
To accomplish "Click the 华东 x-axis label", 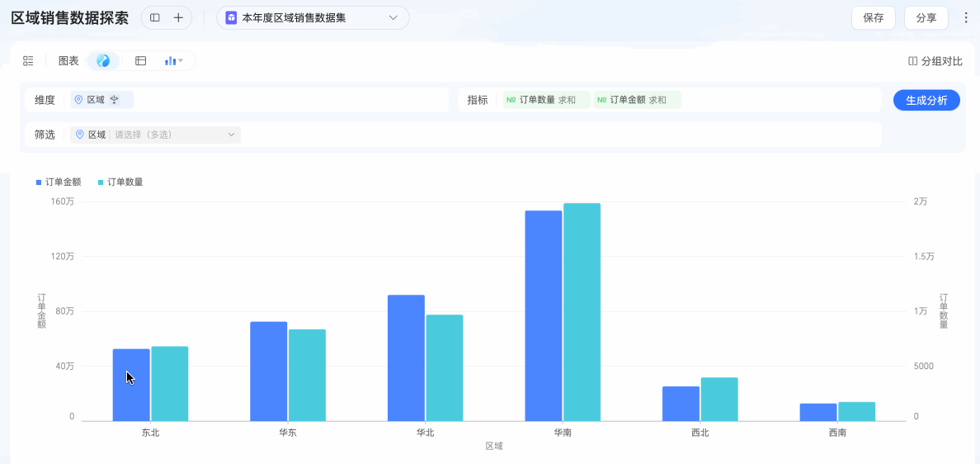I will [288, 433].
